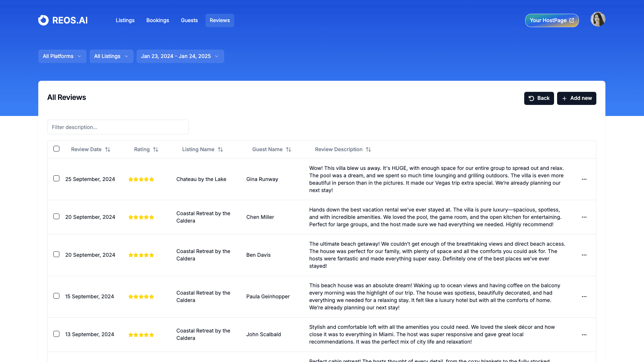Sort by Review Date arrows icon
The width and height of the screenshot is (644, 362).
click(108, 149)
